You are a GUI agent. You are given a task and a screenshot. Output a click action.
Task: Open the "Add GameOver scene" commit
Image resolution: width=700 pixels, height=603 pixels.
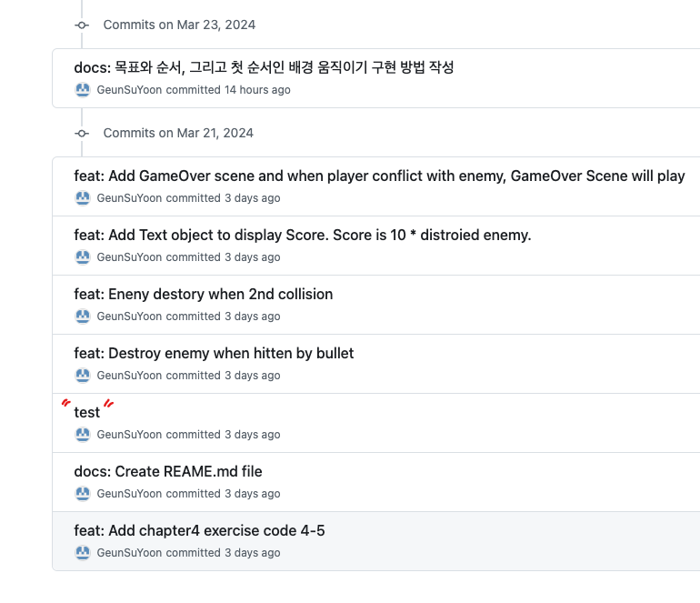click(x=379, y=176)
